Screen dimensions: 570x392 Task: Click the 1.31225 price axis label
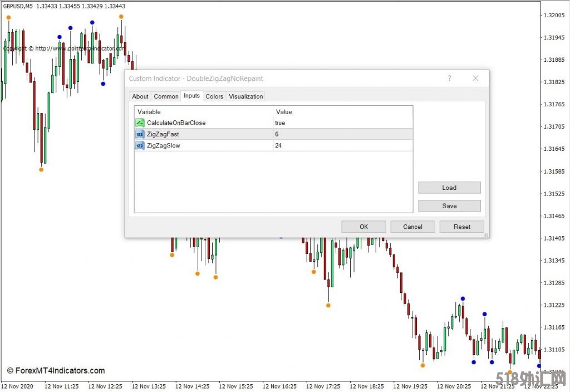pos(554,305)
